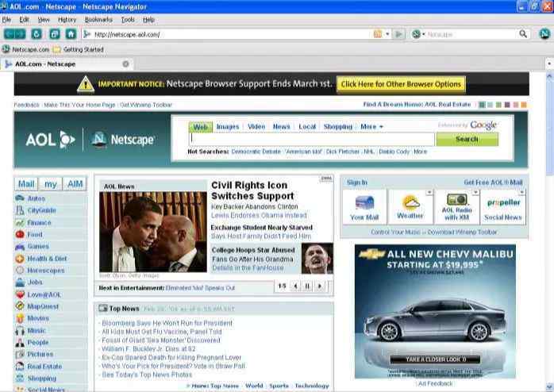This screenshot has height=392, width=554.
Task: Open the Horoscopes icon
Action: tap(20, 270)
